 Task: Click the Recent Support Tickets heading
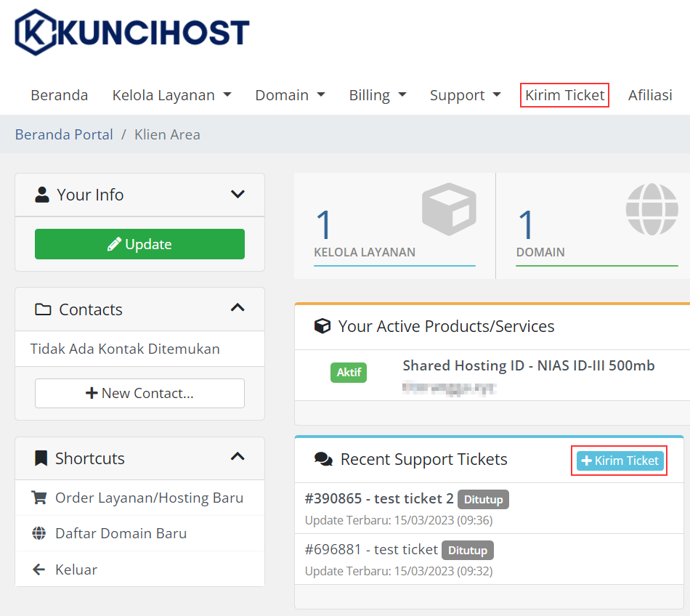[423, 459]
